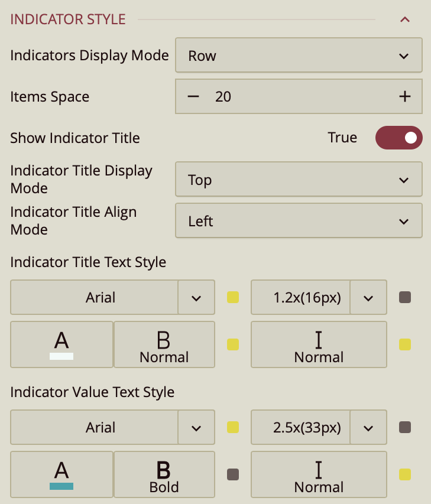Toggle value font weight Bold button
The image size is (431, 504).
point(164,474)
